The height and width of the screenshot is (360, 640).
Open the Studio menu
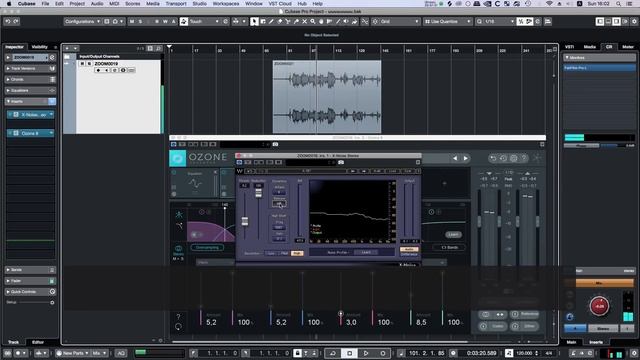200,3
